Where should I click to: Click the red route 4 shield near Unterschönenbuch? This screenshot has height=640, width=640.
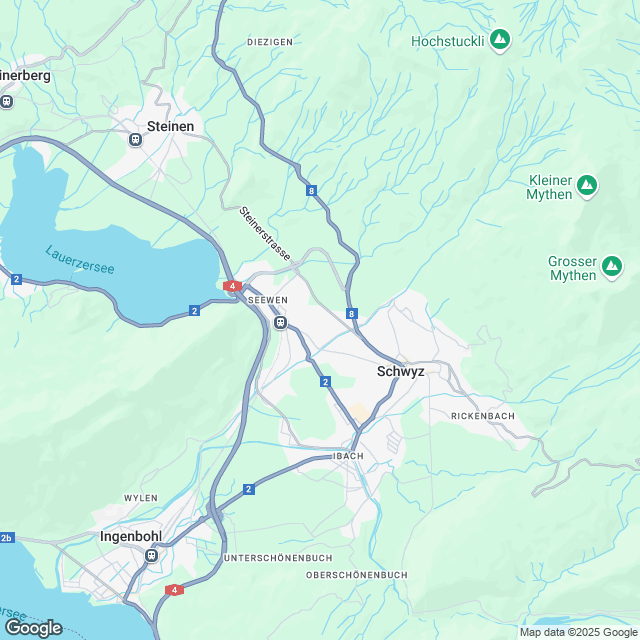coord(174,590)
